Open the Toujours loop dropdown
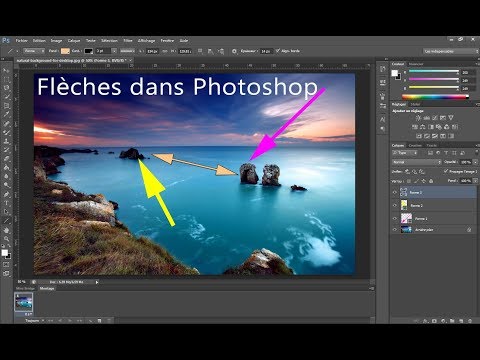 point(35,321)
